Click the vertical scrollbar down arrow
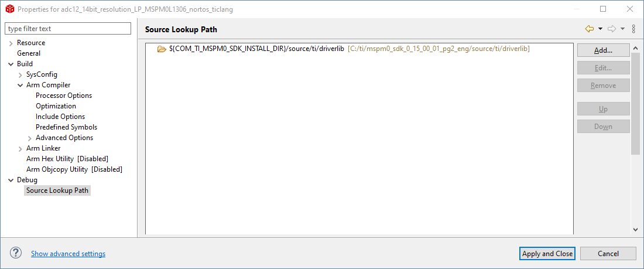The height and width of the screenshot is (269, 644). [635, 229]
